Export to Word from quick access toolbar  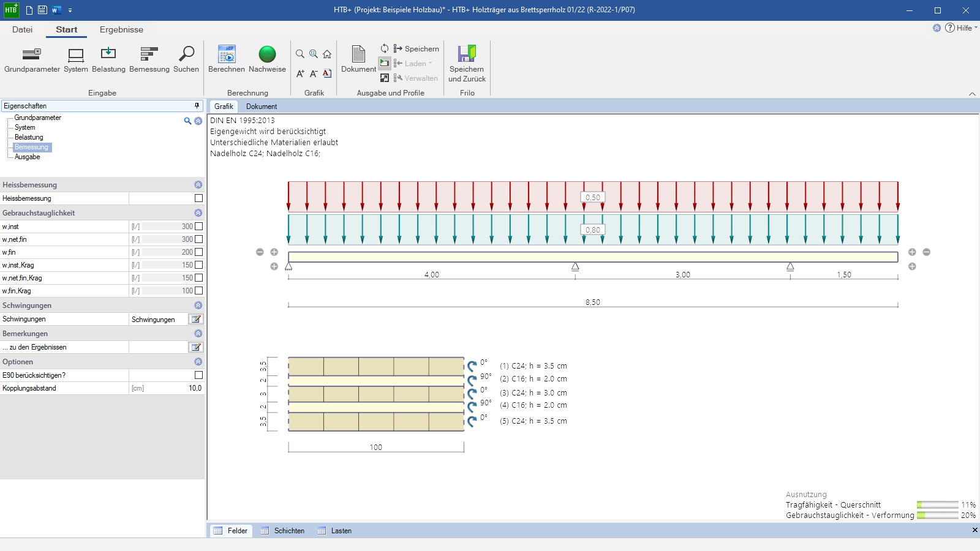pos(56,10)
